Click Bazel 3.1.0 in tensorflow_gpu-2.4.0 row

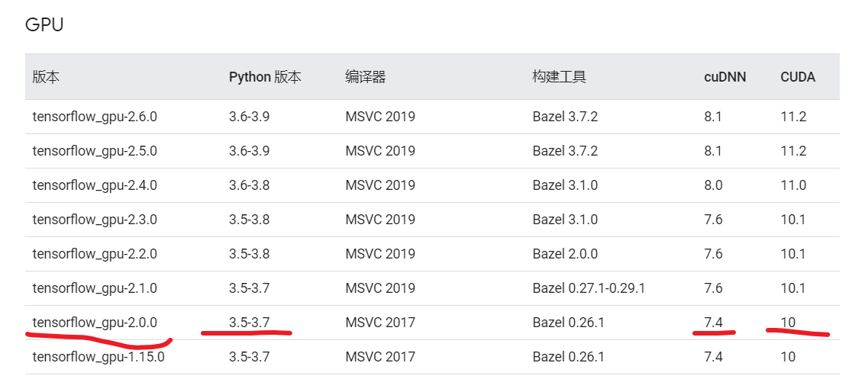[x=565, y=185]
